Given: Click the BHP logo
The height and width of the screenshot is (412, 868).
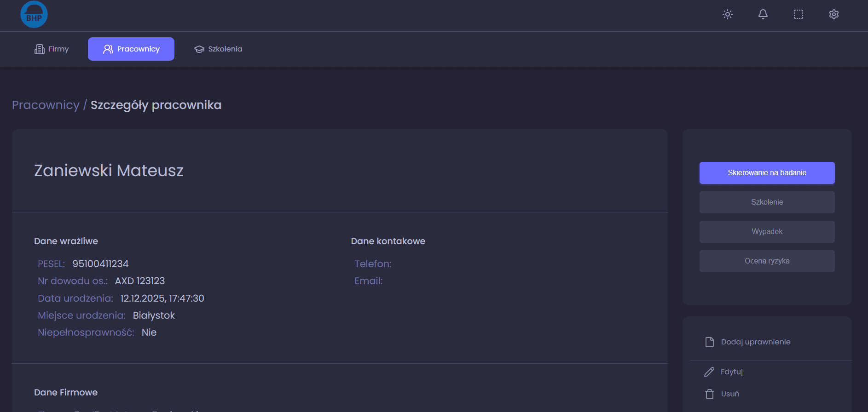Looking at the screenshot, I should point(34,14).
